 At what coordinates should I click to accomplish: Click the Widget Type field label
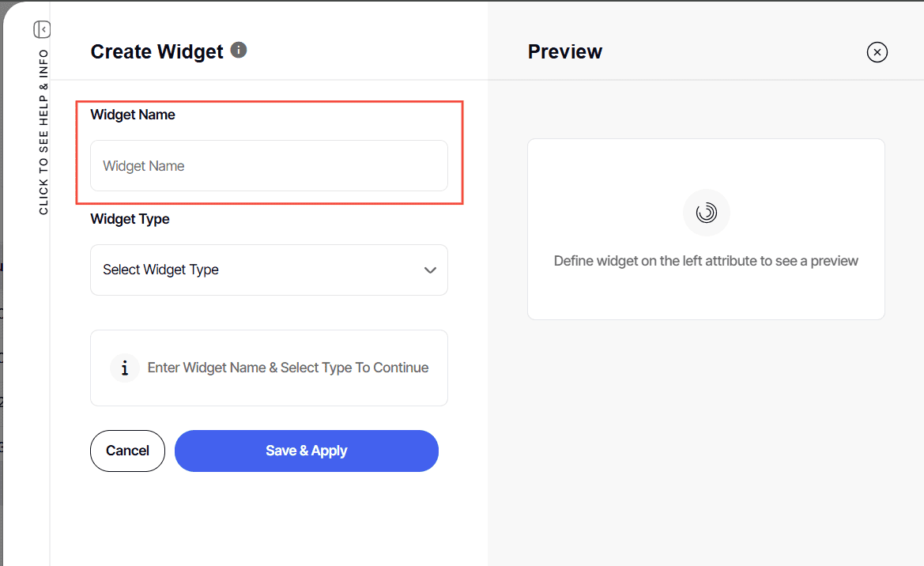(130, 219)
